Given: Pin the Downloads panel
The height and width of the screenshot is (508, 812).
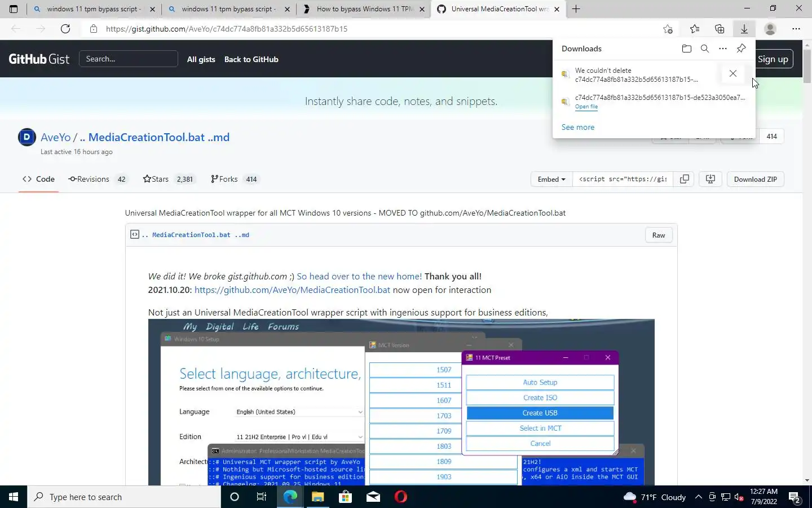Looking at the screenshot, I should [742, 49].
